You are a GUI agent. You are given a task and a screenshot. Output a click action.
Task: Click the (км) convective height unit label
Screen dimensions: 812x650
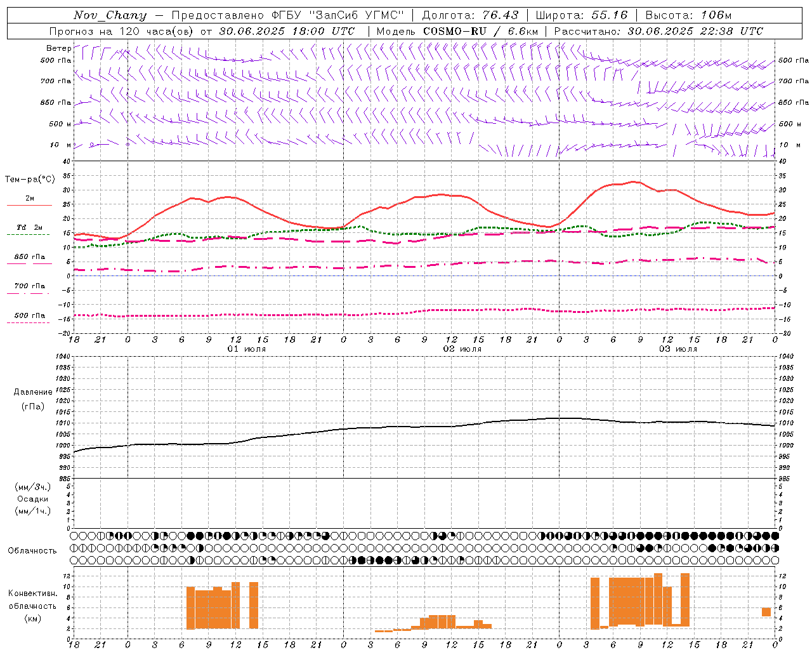pos(33,618)
